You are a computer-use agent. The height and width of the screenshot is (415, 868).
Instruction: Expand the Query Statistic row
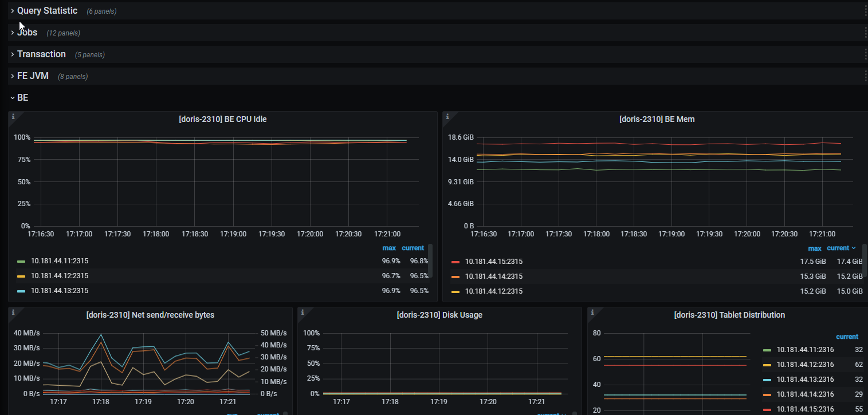47,11
